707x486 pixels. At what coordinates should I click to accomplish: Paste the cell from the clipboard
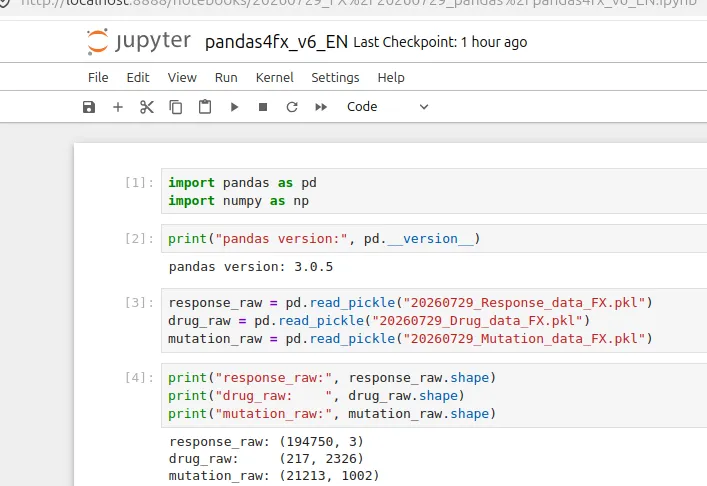(x=205, y=107)
